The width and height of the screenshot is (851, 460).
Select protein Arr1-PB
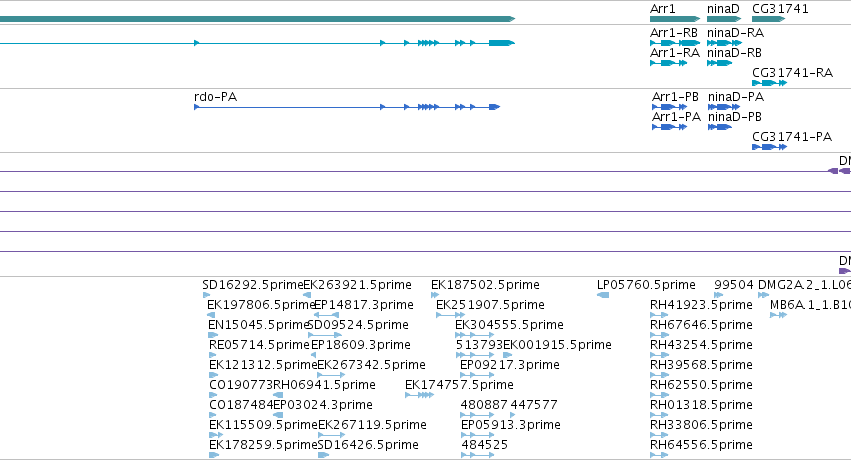[675, 97]
